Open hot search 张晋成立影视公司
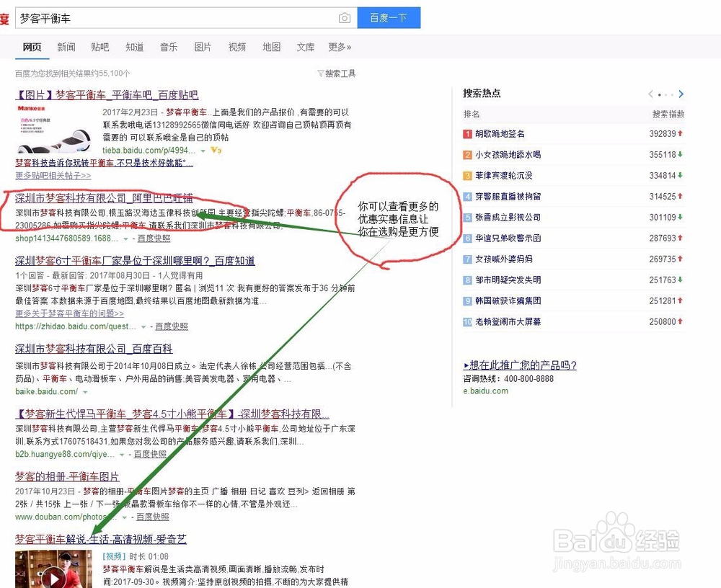721x588 pixels. point(508,218)
